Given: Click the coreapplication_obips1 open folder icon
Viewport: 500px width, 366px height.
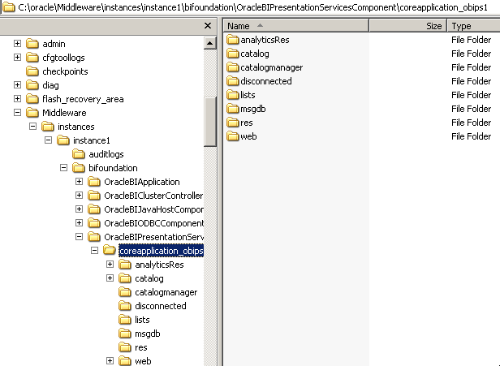Looking at the screenshot, I should pyautogui.click(x=109, y=250).
